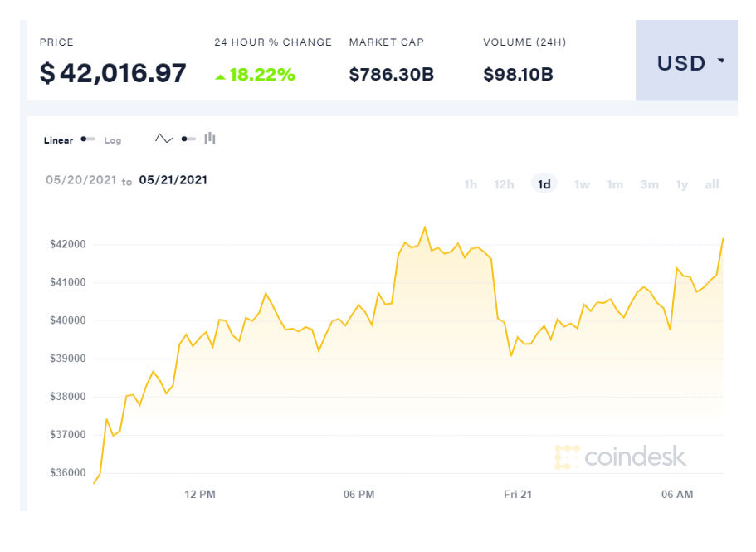Toggle the Linear/Log scale switch

pyautogui.click(x=88, y=139)
